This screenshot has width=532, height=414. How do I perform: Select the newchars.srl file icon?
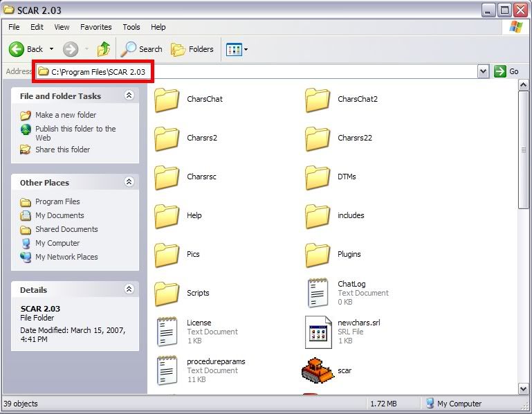[x=318, y=332]
